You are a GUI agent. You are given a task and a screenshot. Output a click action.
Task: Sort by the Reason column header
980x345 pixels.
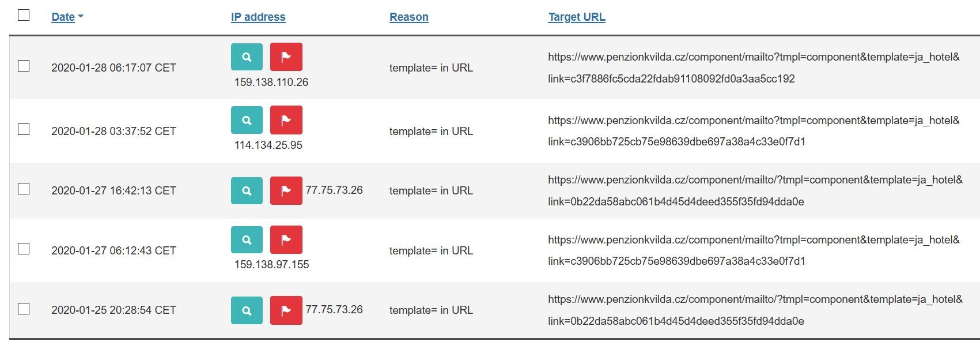tap(408, 17)
